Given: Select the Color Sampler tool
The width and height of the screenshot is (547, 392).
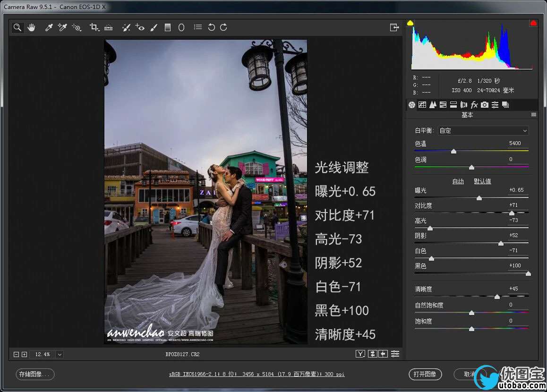Looking at the screenshot, I should pyautogui.click(x=62, y=27).
